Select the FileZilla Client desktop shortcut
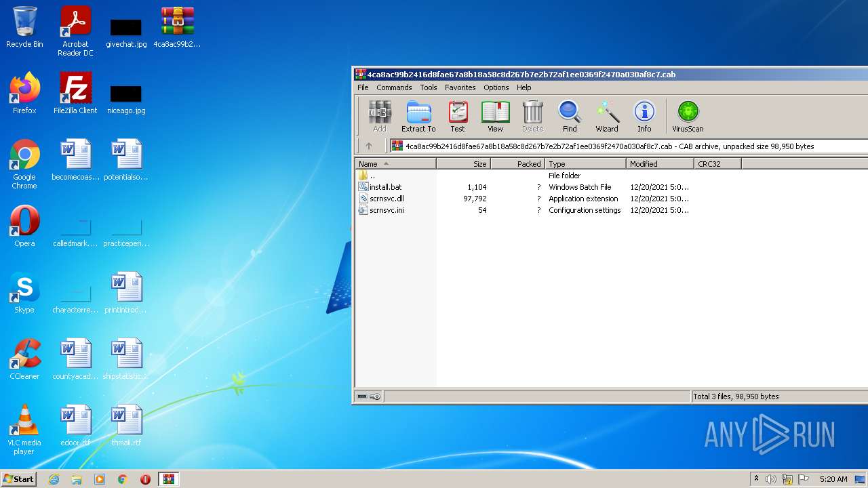Image resolution: width=868 pixels, height=488 pixels. (x=75, y=94)
